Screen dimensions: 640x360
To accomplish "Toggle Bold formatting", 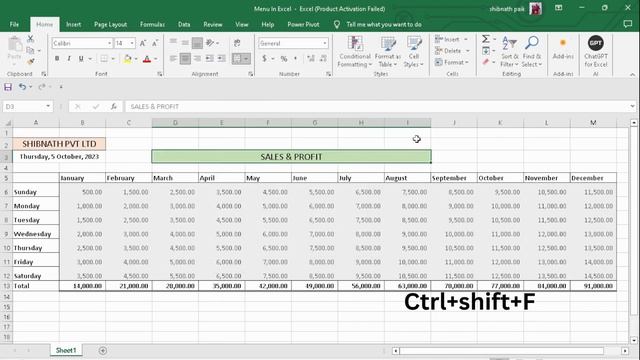I will click(x=57, y=59).
